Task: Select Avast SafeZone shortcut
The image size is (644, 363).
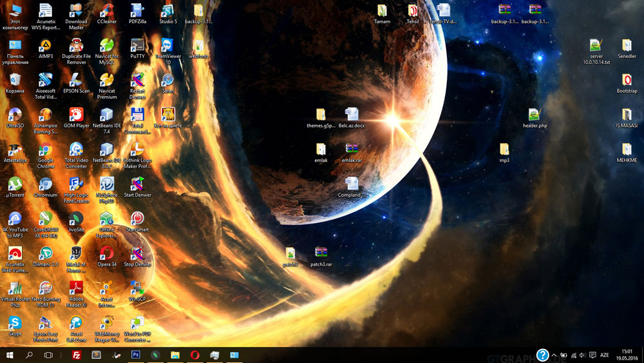Action: pyautogui.click(x=76, y=329)
